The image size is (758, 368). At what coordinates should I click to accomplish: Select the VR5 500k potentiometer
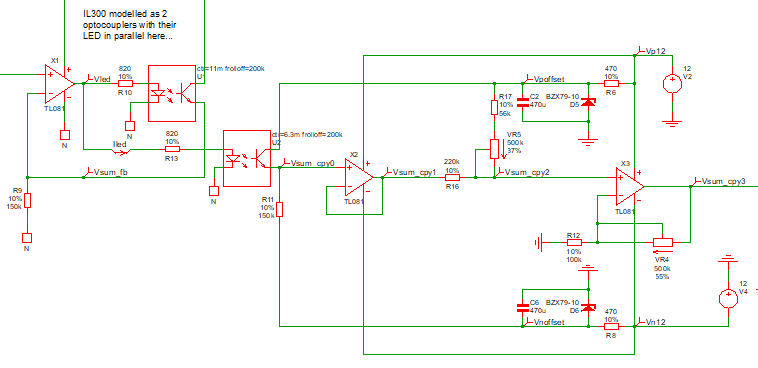click(494, 149)
